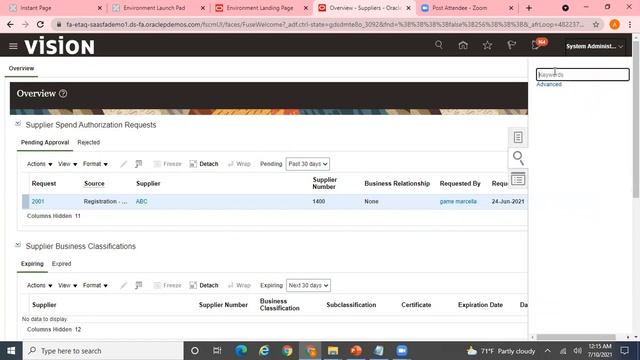Switch to Environment Landing Page browser tab
This screenshot has height=360, width=640.
tap(260, 8)
